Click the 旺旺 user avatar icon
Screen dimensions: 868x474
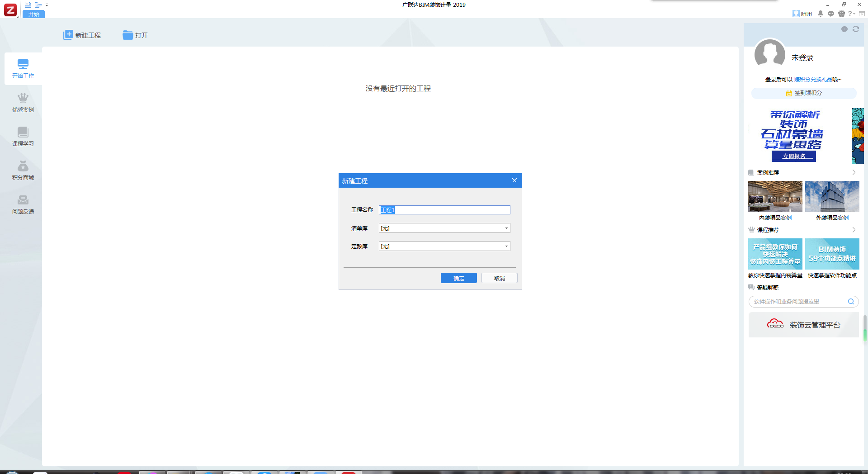(x=796, y=14)
